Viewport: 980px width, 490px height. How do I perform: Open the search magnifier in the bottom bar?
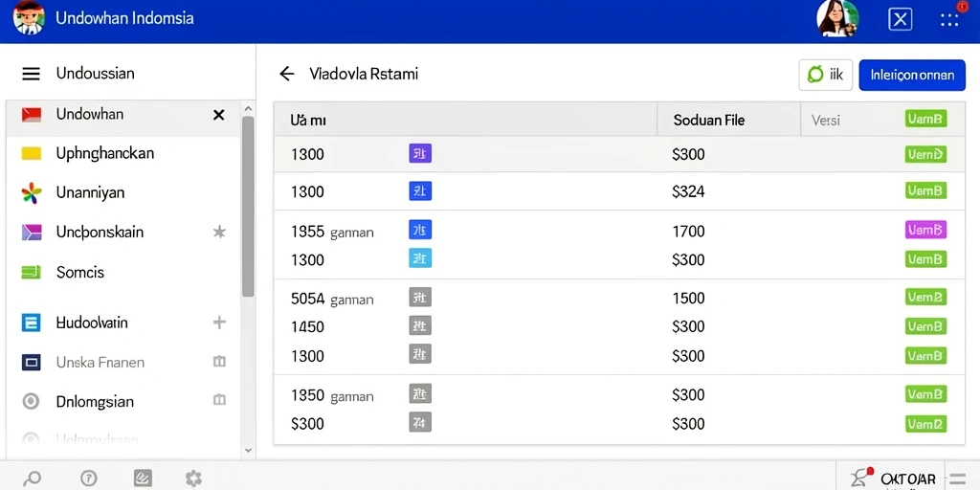point(32,479)
